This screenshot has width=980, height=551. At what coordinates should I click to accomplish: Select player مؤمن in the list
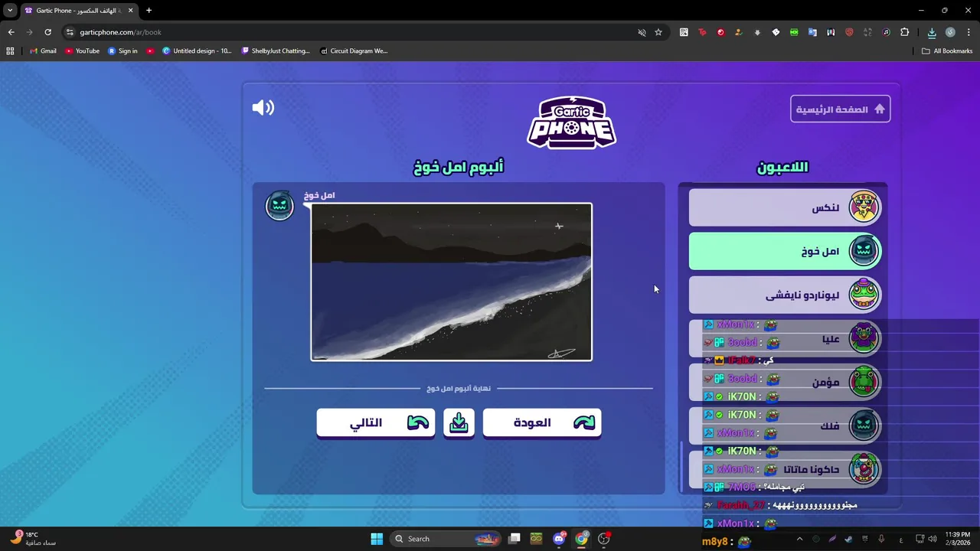(786, 382)
